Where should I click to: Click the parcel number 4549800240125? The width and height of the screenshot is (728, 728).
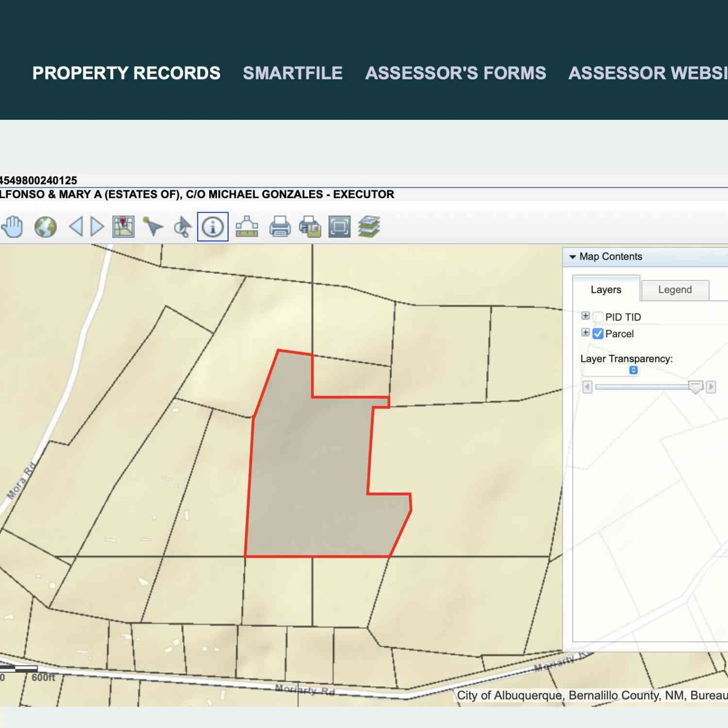38,181
